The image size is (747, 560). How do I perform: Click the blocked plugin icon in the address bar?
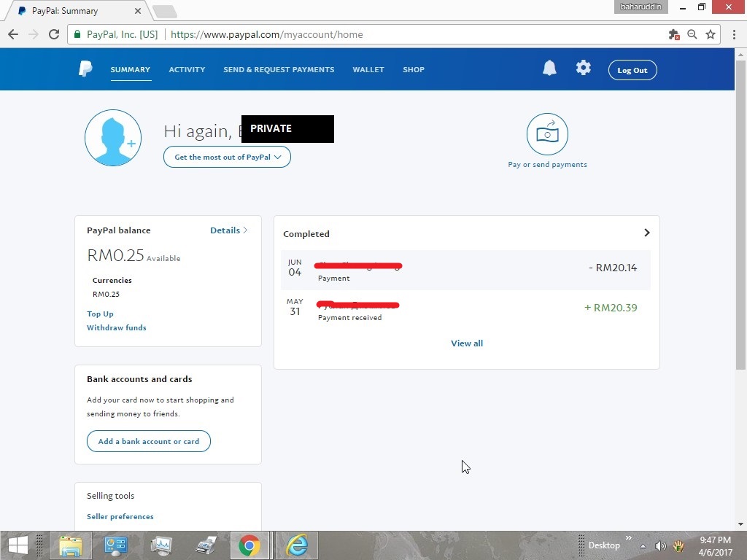click(x=673, y=34)
